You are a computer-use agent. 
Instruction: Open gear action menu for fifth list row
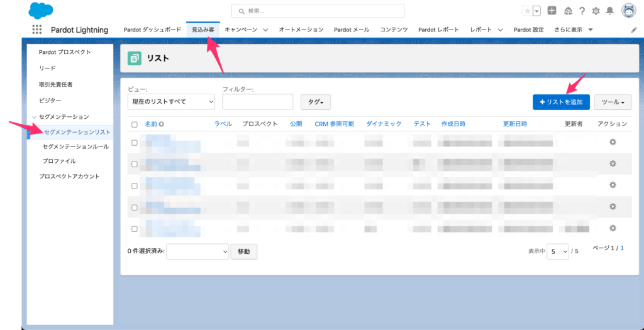coord(613,228)
